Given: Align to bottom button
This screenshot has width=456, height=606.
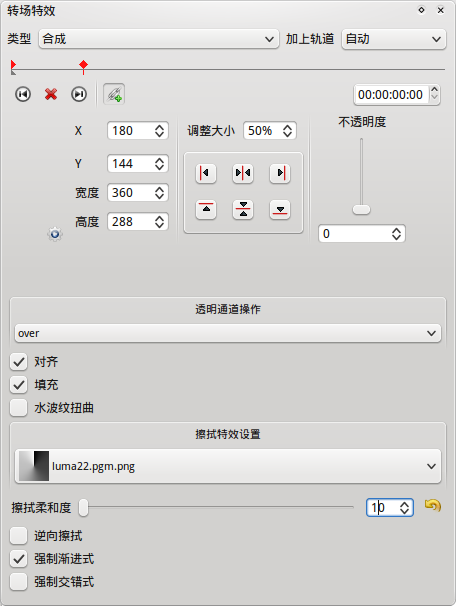Looking at the screenshot, I should 280,209.
